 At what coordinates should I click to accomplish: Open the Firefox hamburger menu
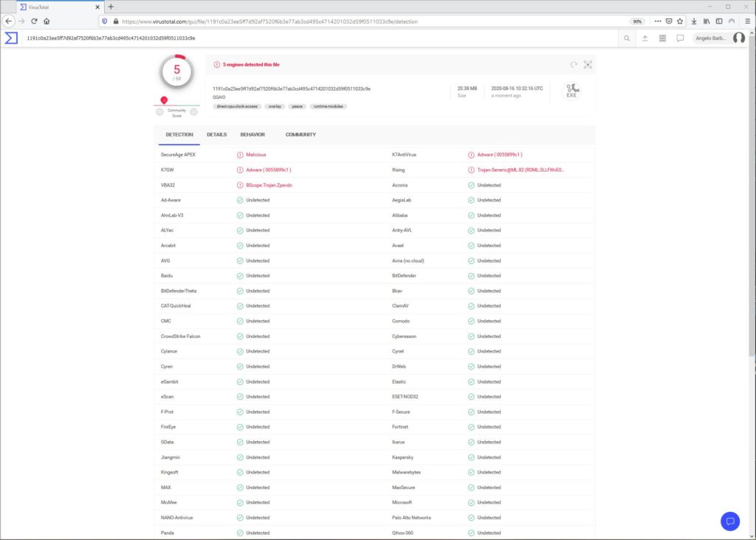(747, 21)
